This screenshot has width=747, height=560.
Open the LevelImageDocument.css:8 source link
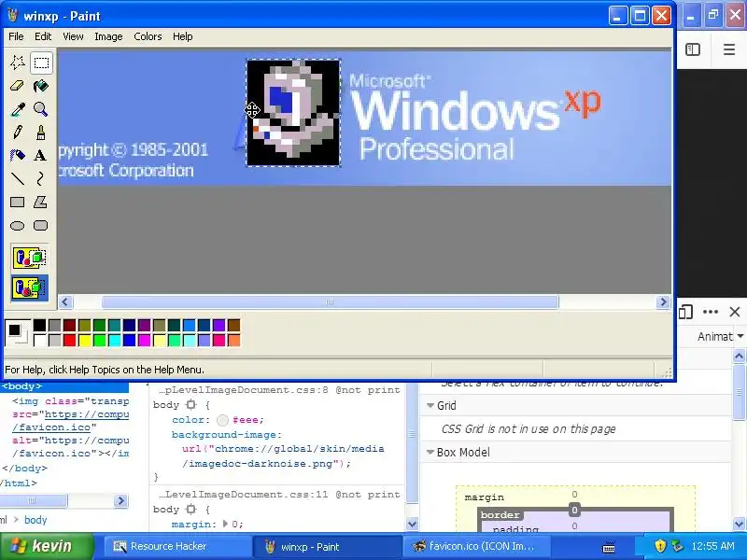(244, 390)
